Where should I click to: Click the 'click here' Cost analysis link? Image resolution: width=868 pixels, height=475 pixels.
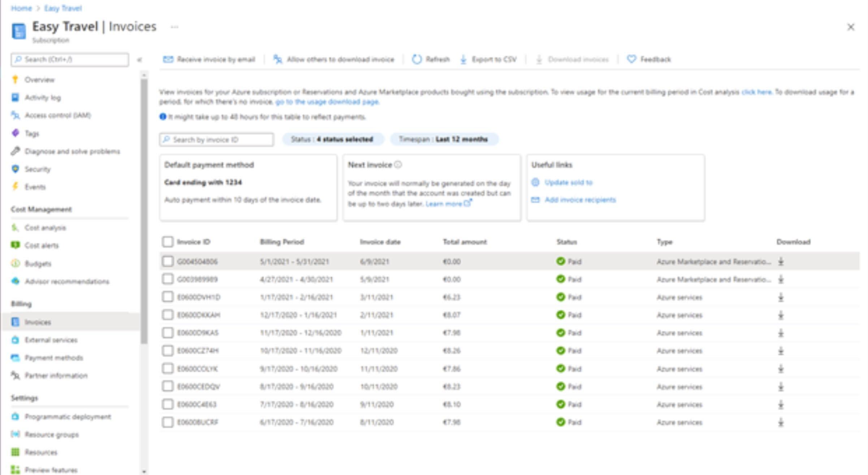756,92
